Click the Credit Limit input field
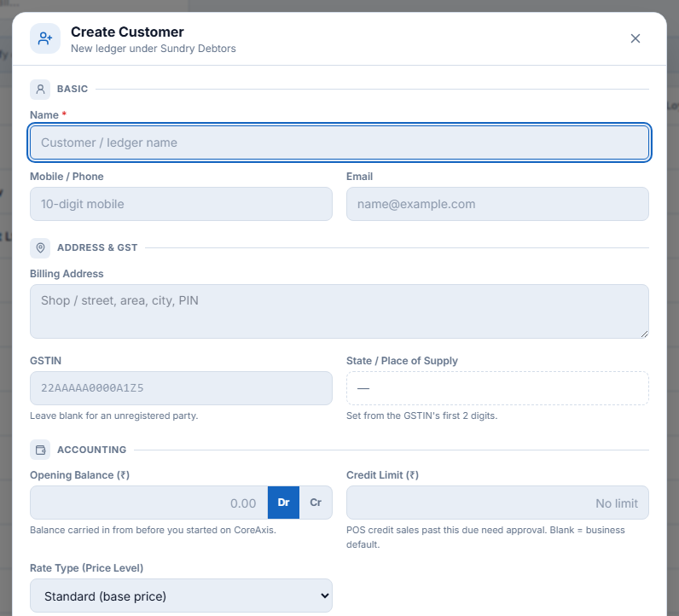Screen dimensions: 679x616 pyautogui.click(x=497, y=503)
